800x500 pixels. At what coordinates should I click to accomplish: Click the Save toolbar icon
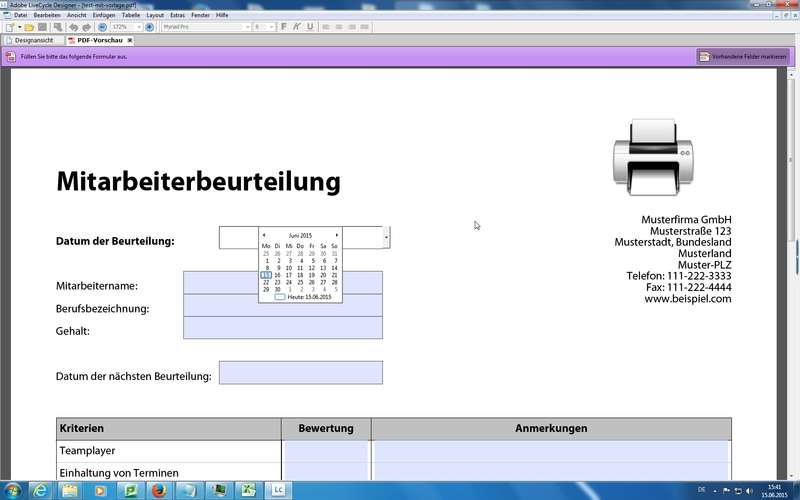(x=42, y=27)
